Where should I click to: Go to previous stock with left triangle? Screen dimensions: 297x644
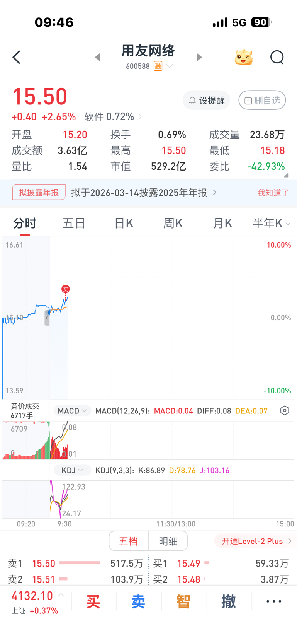[x=98, y=57]
